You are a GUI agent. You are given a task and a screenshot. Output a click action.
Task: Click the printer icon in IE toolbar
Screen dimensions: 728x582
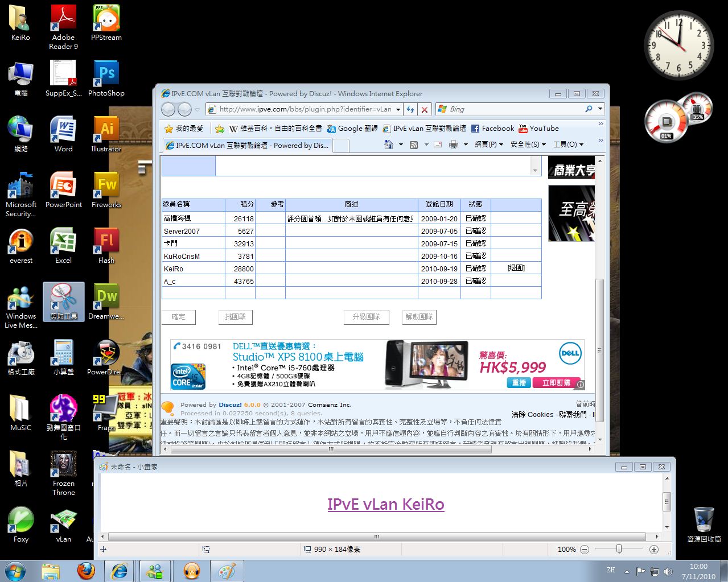click(453, 145)
